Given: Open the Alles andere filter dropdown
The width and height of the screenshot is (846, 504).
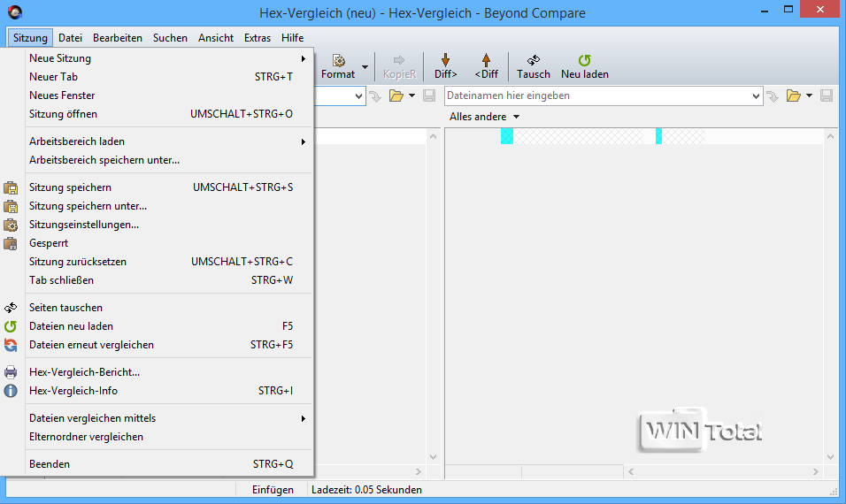Looking at the screenshot, I should [x=516, y=117].
